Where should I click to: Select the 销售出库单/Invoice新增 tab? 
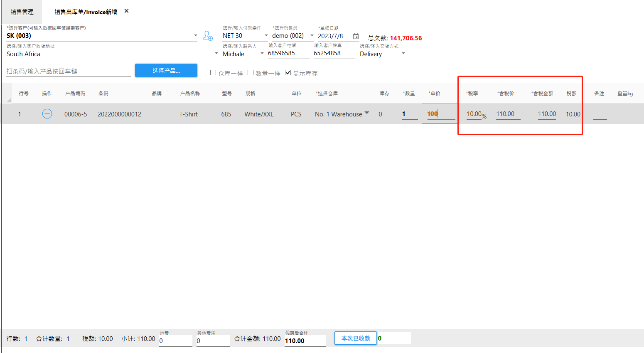pos(86,12)
